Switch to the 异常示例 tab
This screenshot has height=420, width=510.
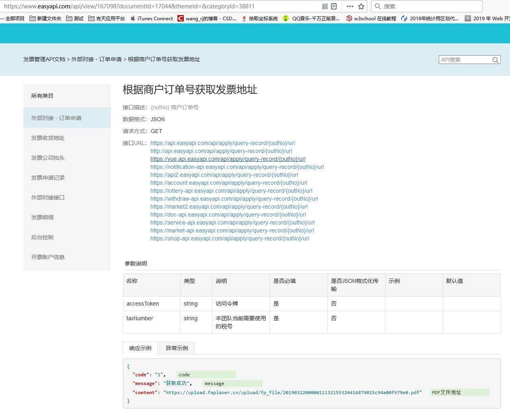point(177,348)
